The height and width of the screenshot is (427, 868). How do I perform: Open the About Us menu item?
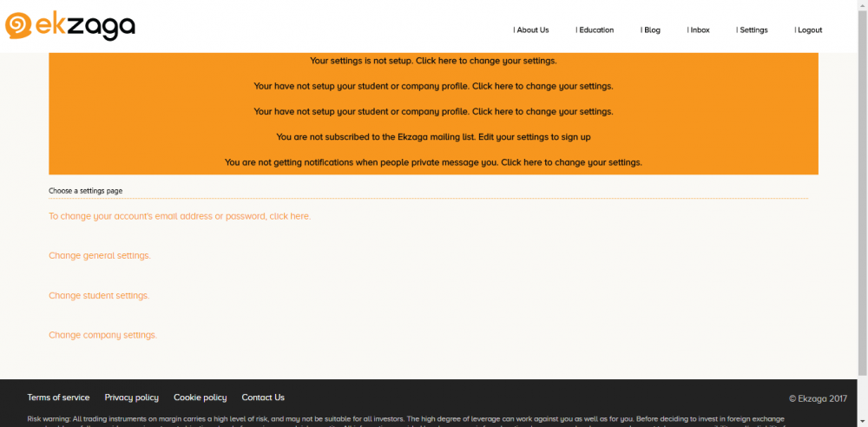[x=532, y=30]
